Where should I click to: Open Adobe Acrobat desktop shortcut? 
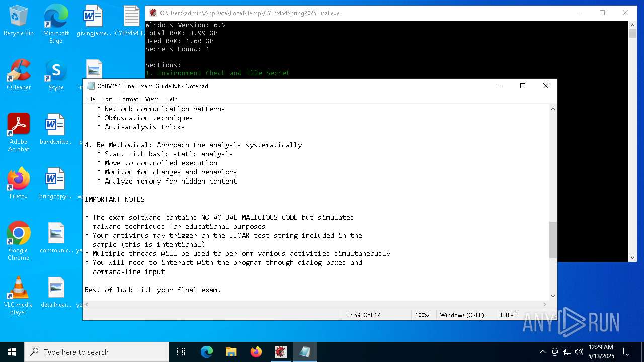[x=19, y=133]
